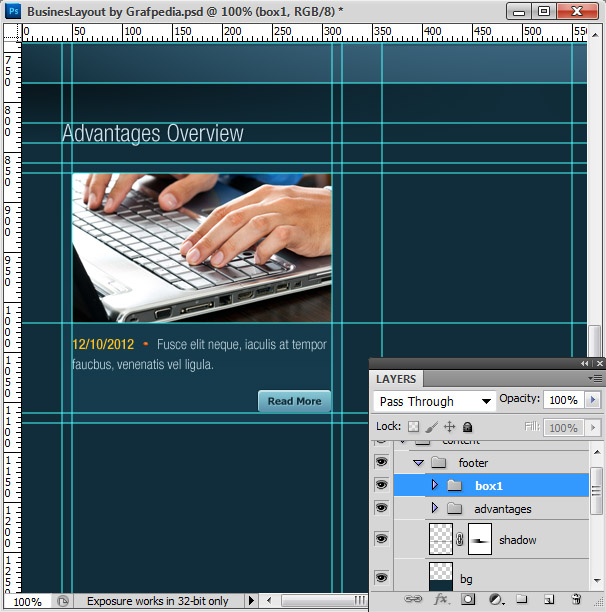Screen dimensions: 606x612
Task: Lock all padlock icon
Action: [467, 427]
